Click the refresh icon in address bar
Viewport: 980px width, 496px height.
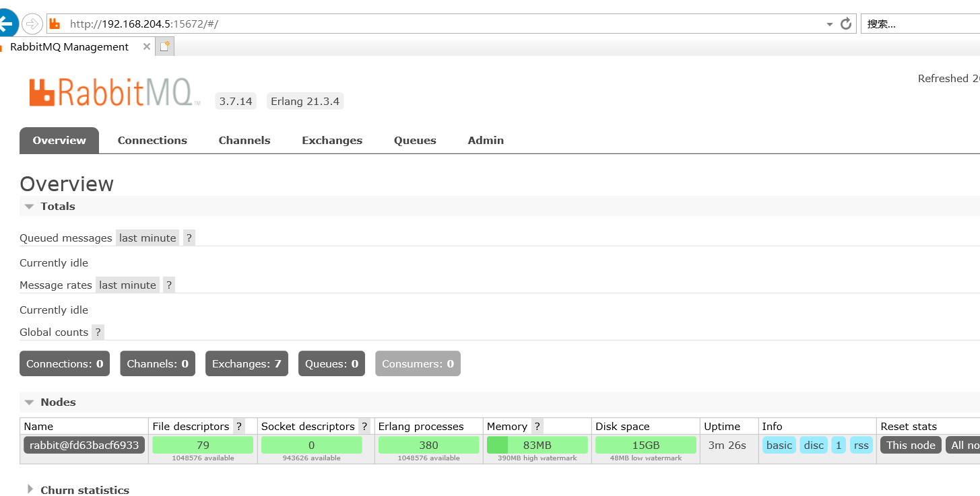847,24
